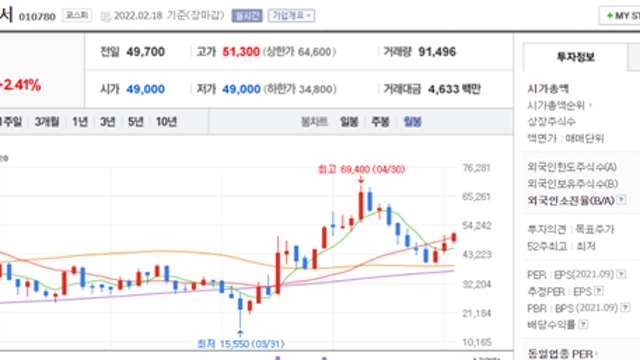Click the 외국인보유주식수(B) label
This screenshot has height=360, width=640.
pos(573,184)
